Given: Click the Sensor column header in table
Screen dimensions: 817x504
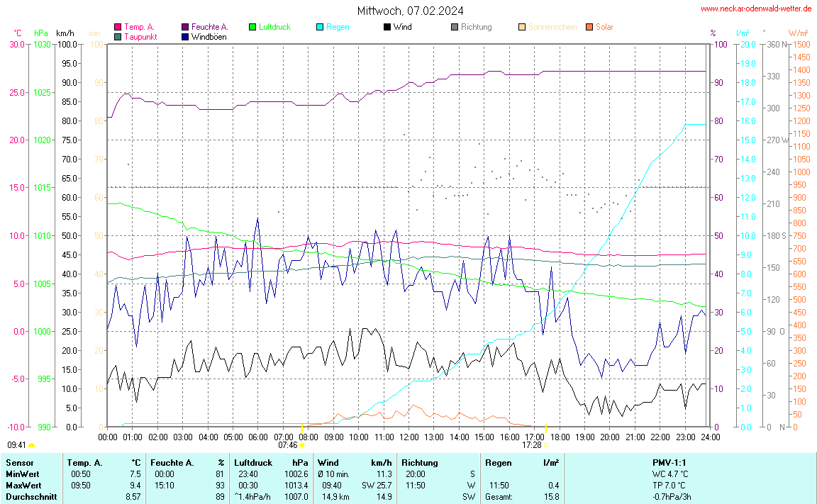Looking at the screenshot, I should [20, 463].
